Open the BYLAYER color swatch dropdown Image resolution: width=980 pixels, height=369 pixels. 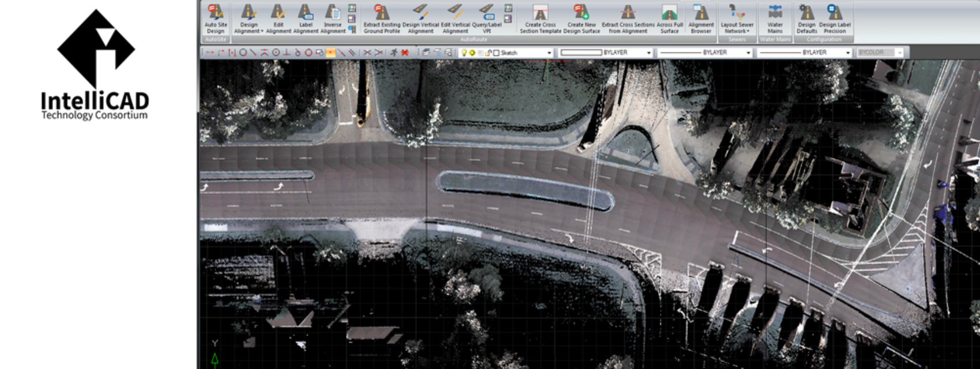(649, 52)
